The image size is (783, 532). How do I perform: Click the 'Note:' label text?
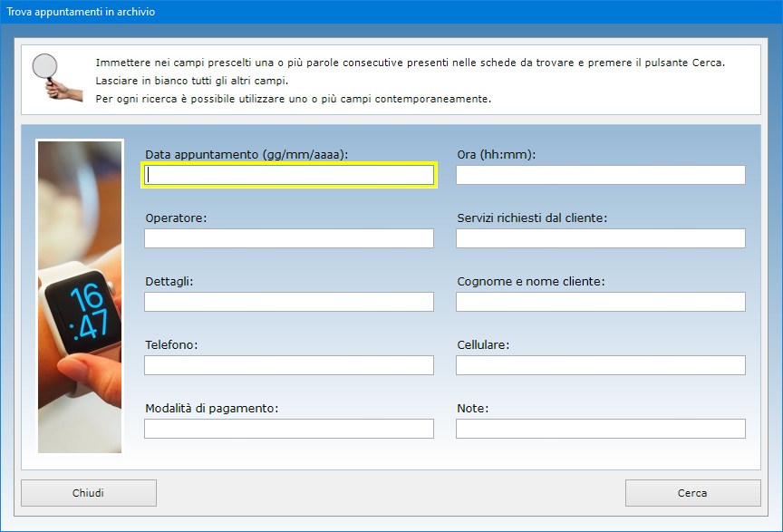coord(472,409)
